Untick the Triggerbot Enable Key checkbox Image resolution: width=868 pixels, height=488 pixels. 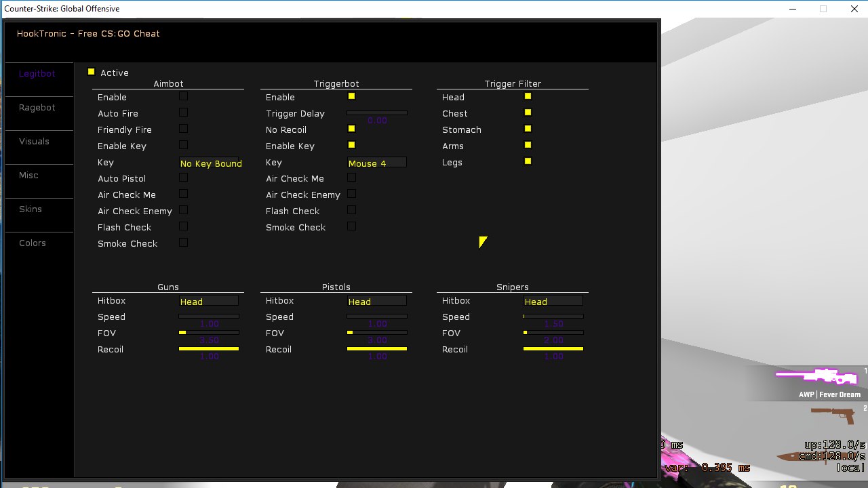click(351, 145)
